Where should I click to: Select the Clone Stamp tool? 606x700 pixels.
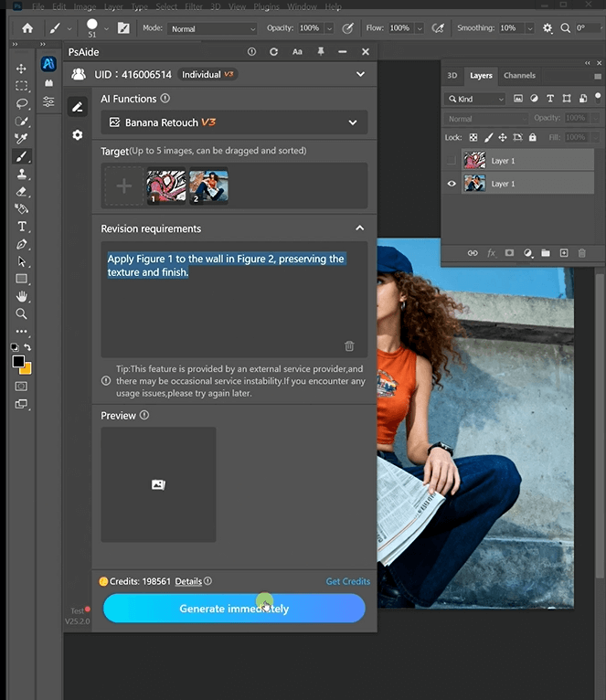coord(22,174)
